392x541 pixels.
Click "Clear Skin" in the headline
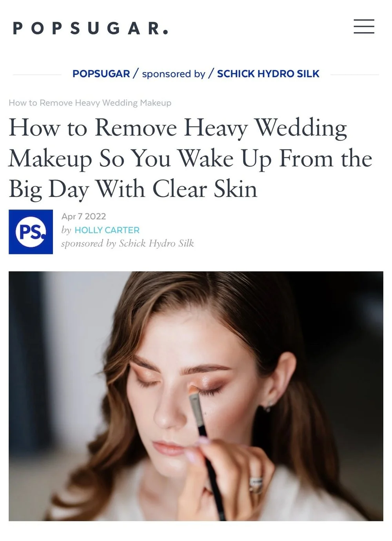[205, 189]
